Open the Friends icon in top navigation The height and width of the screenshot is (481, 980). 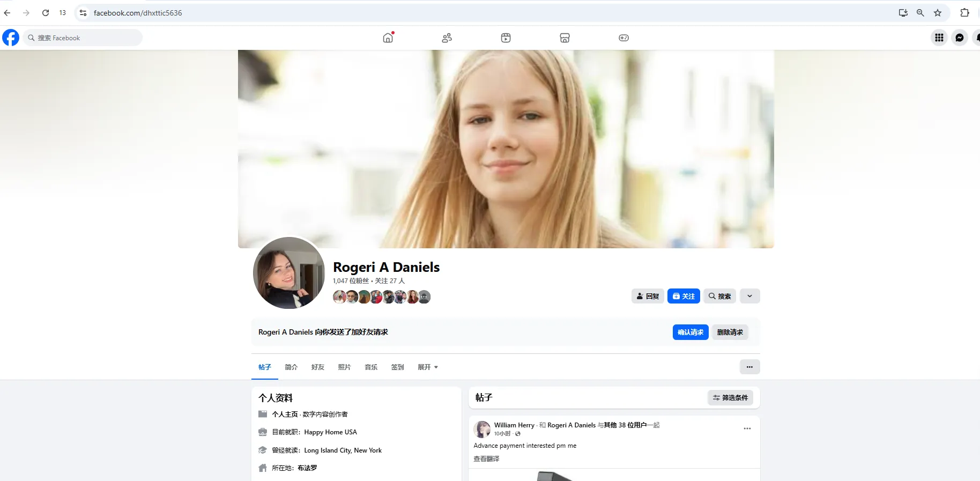(447, 38)
